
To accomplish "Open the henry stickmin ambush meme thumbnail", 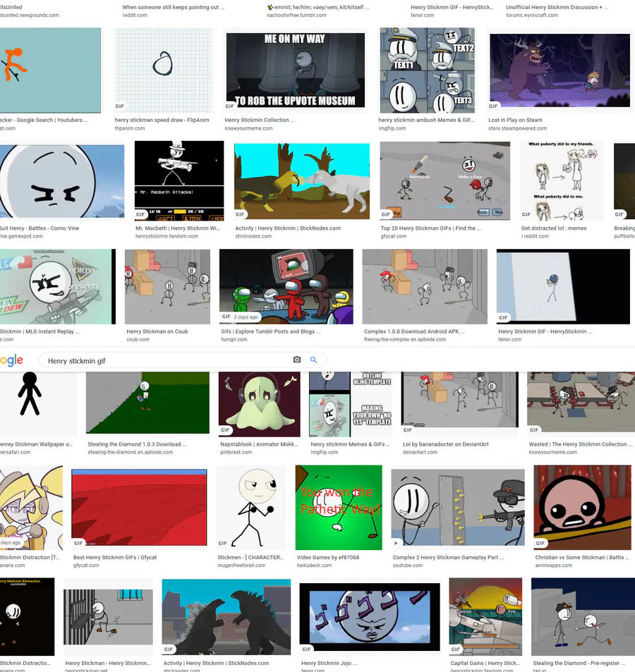I will [x=427, y=71].
